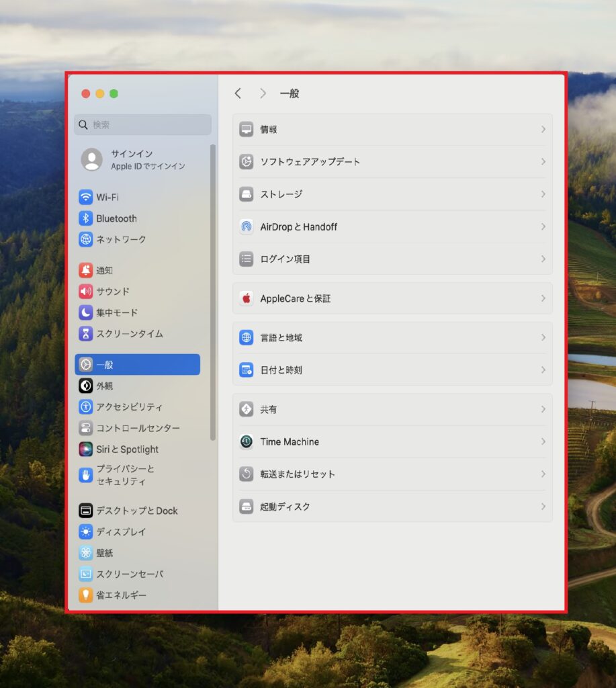
Task: Click the 外観 appearance icon
Action: point(85,386)
